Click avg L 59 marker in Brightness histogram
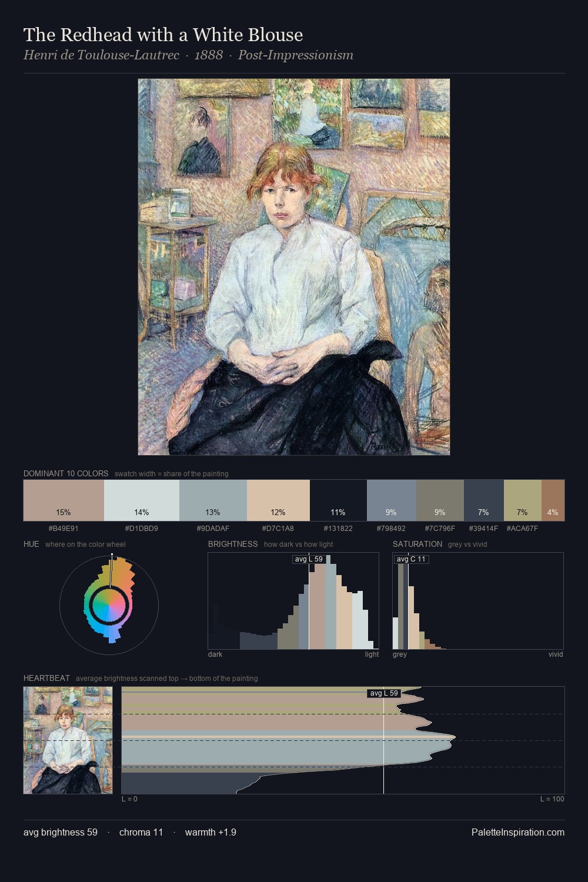The width and height of the screenshot is (588, 882). [x=309, y=559]
